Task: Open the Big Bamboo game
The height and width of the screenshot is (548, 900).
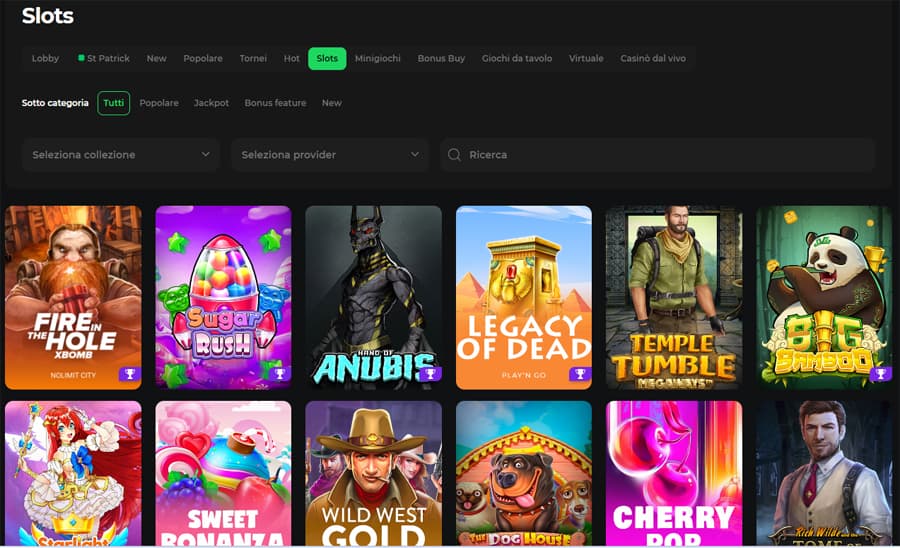Action: point(824,297)
